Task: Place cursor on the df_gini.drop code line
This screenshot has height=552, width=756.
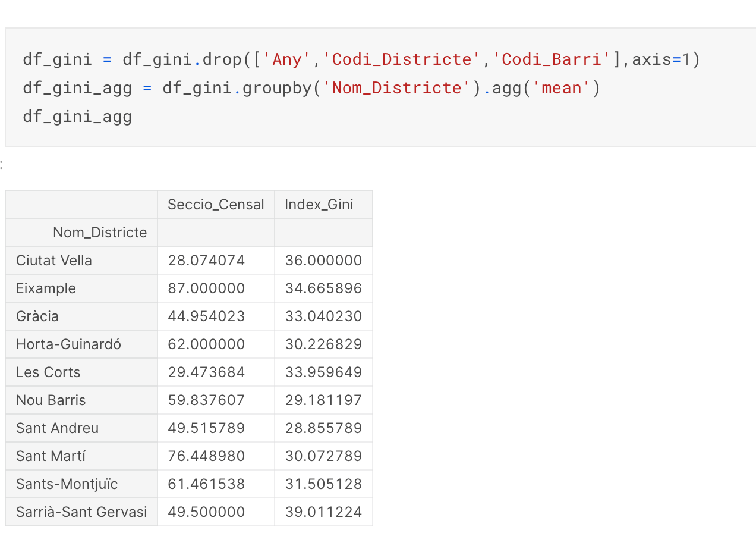Action: click(362, 59)
